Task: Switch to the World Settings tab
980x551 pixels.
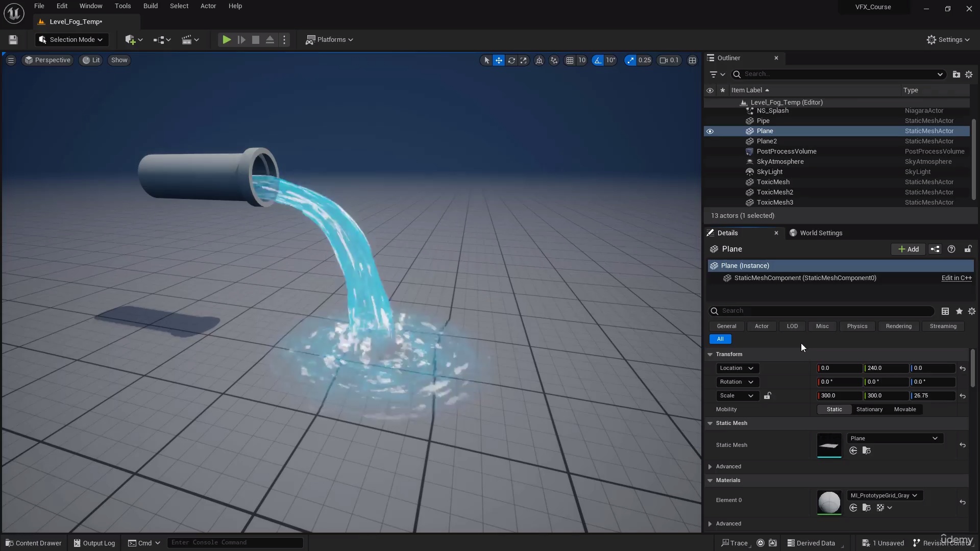Action: pyautogui.click(x=821, y=233)
